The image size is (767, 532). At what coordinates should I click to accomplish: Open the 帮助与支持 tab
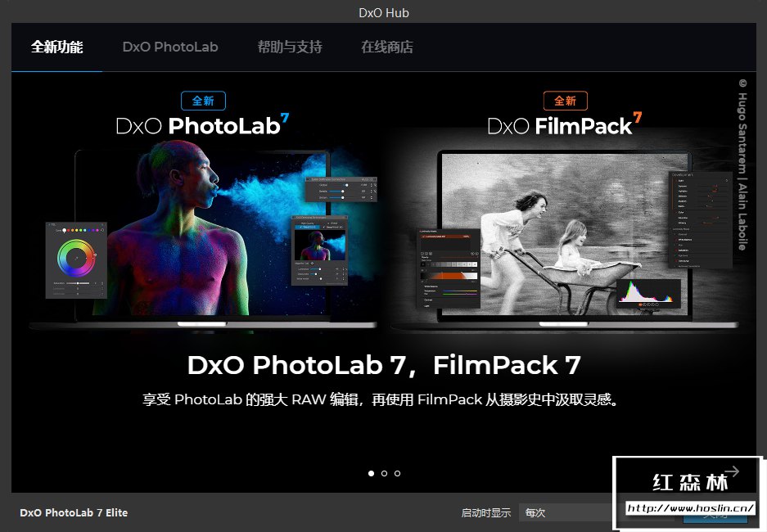pos(290,47)
